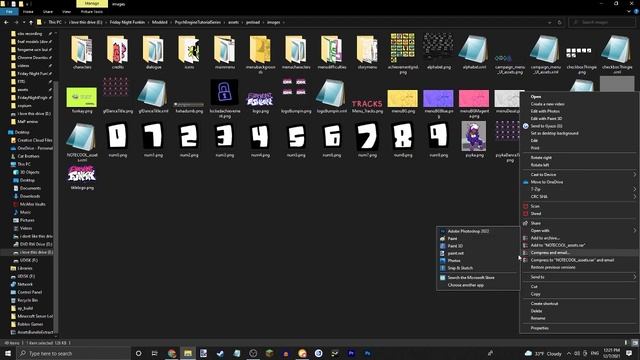Open the Windows Start menu
The image size is (640, 360).
(8, 353)
